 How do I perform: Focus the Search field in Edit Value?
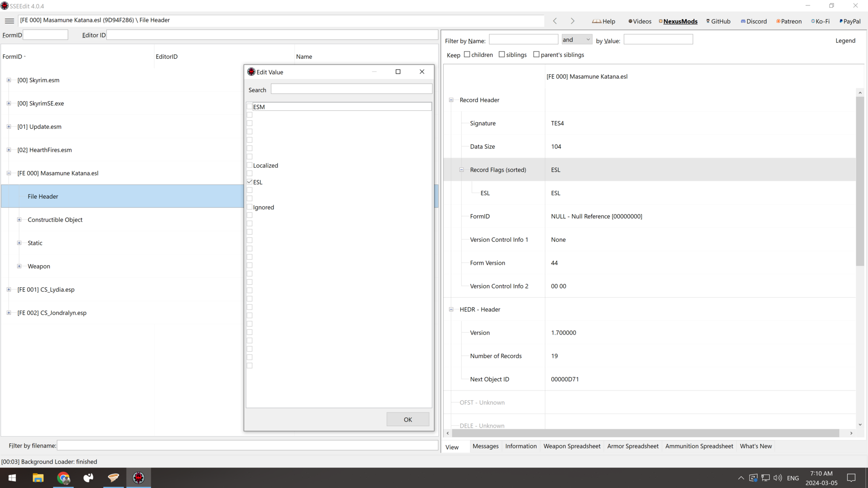[x=351, y=89]
